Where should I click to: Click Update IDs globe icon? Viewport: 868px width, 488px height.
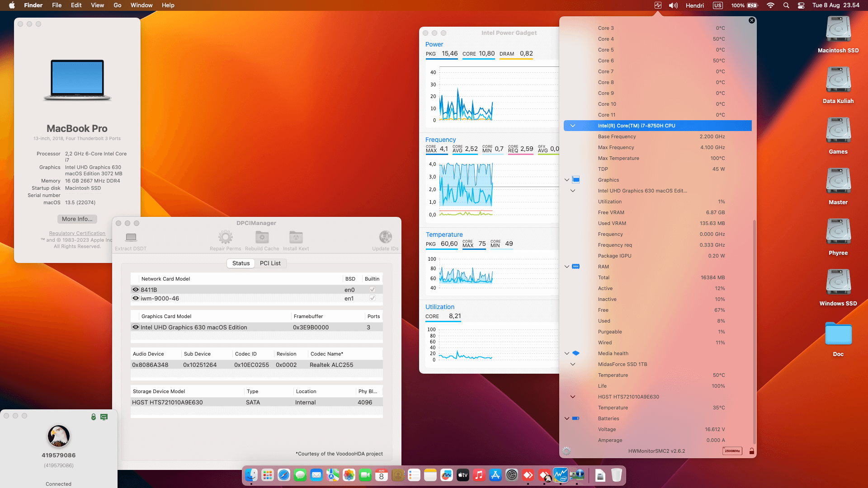point(385,237)
